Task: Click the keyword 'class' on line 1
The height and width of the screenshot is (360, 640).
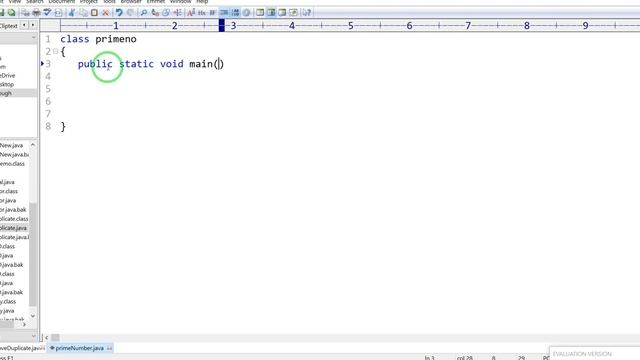Action: [x=75, y=39]
